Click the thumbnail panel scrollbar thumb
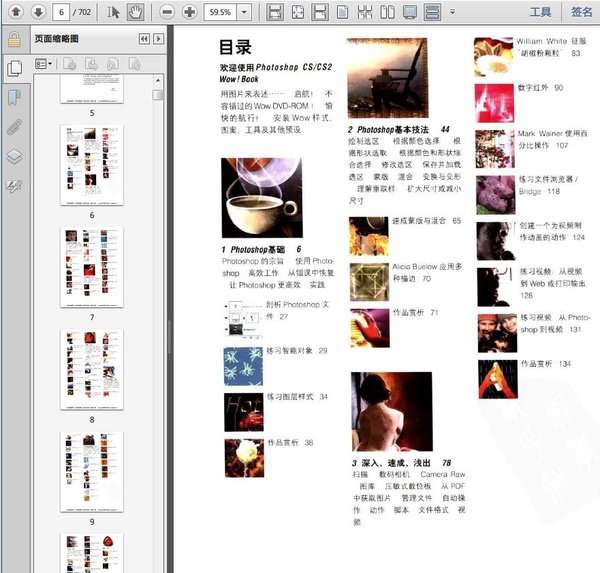 (x=158, y=95)
